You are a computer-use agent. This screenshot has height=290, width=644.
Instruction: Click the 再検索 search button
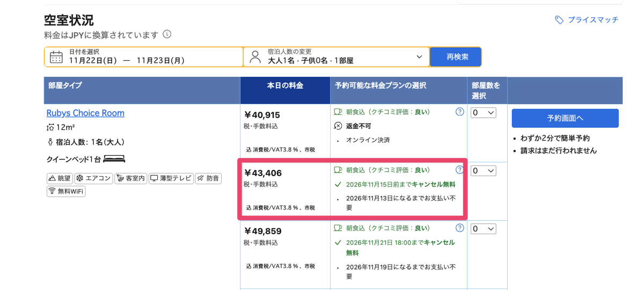click(456, 57)
